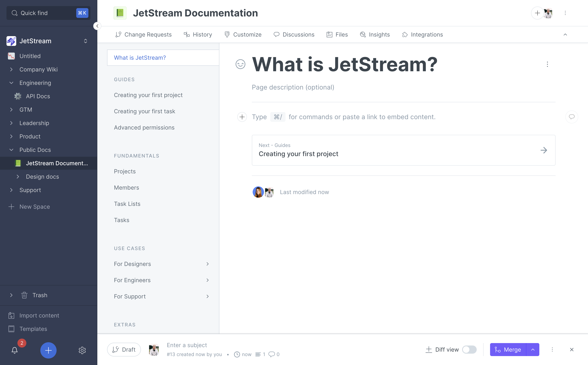Click the Merge button
Image resolution: width=588 pixels, height=365 pixels.
point(508,350)
